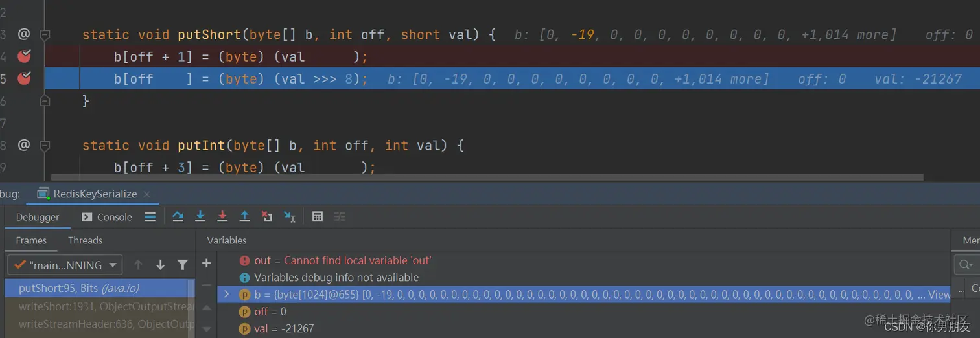Click the Step Over icon
The image size is (980, 338).
click(178, 217)
